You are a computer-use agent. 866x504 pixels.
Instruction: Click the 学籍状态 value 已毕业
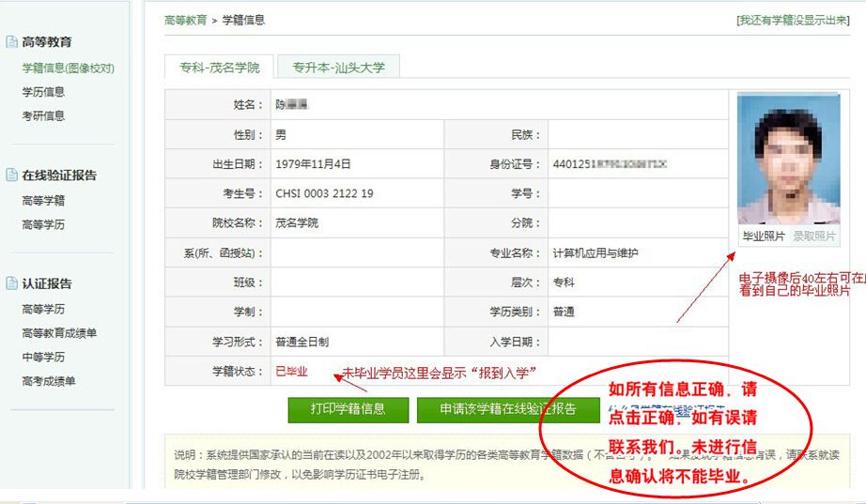(x=291, y=372)
